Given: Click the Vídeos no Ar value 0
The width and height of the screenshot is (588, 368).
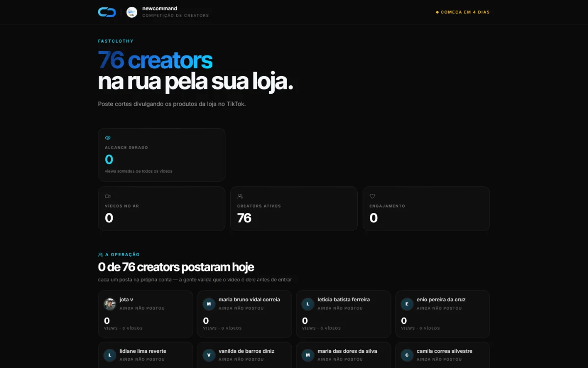Looking at the screenshot, I should tap(109, 218).
